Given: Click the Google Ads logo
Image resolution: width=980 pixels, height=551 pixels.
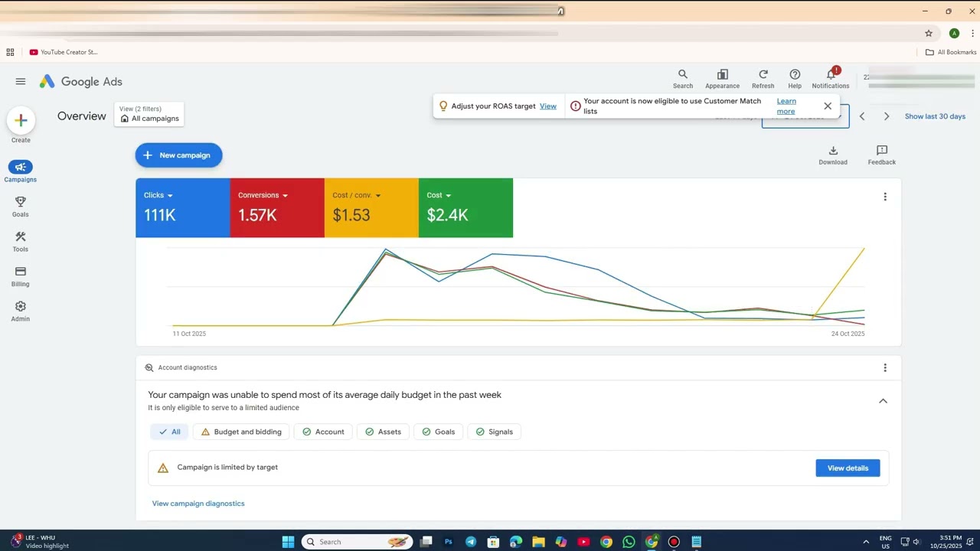Looking at the screenshot, I should click(81, 81).
